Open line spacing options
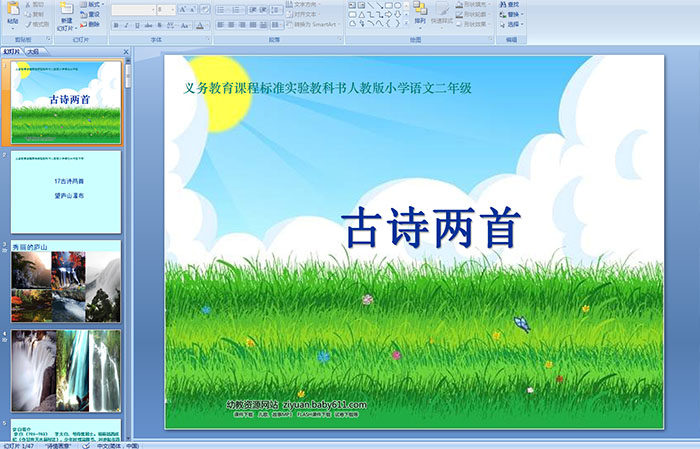 pyautogui.click(x=277, y=9)
